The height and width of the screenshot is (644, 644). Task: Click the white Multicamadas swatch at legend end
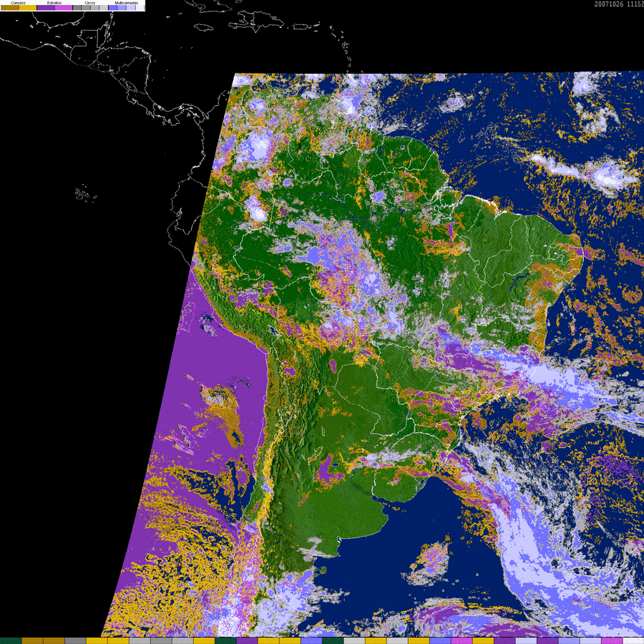coord(140,8)
